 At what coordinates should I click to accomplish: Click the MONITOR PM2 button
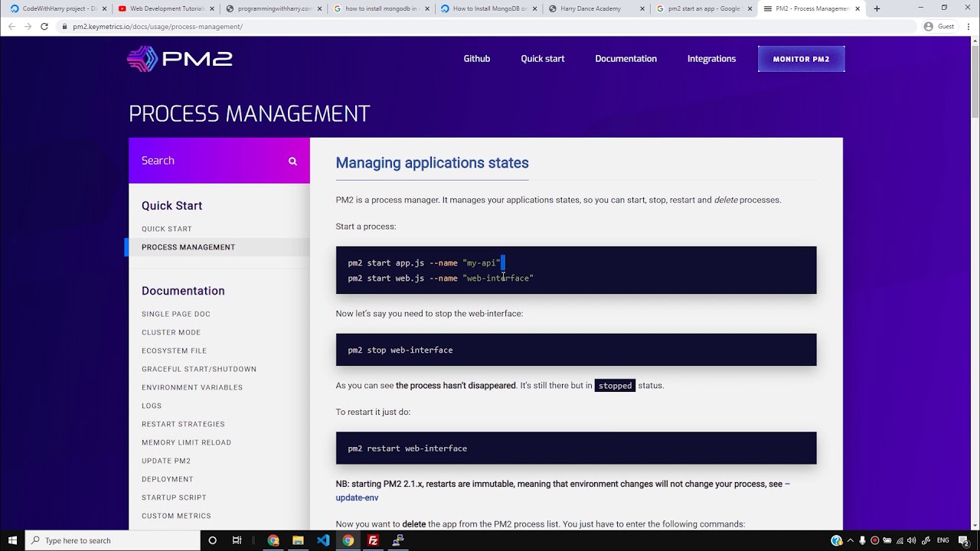pos(801,59)
